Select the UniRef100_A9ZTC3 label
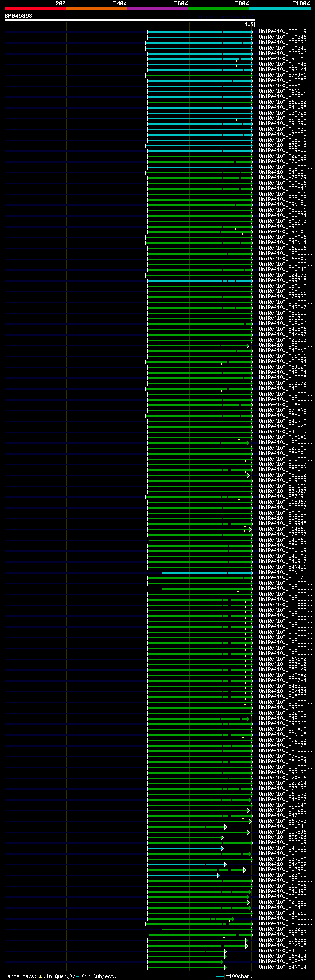The height and width of the screenshot is (980, 315). [283, 740]
